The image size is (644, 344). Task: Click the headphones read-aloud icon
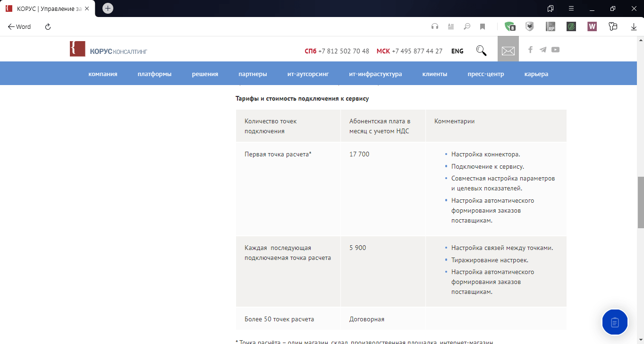click(x=435, y=26)
